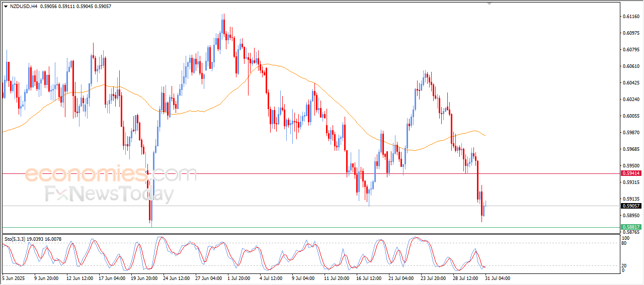Image resolution: width=644 pixels, height=285 pixels.
Task: Select the black horizontal line at 0.59414
Action: click(310, 173)
